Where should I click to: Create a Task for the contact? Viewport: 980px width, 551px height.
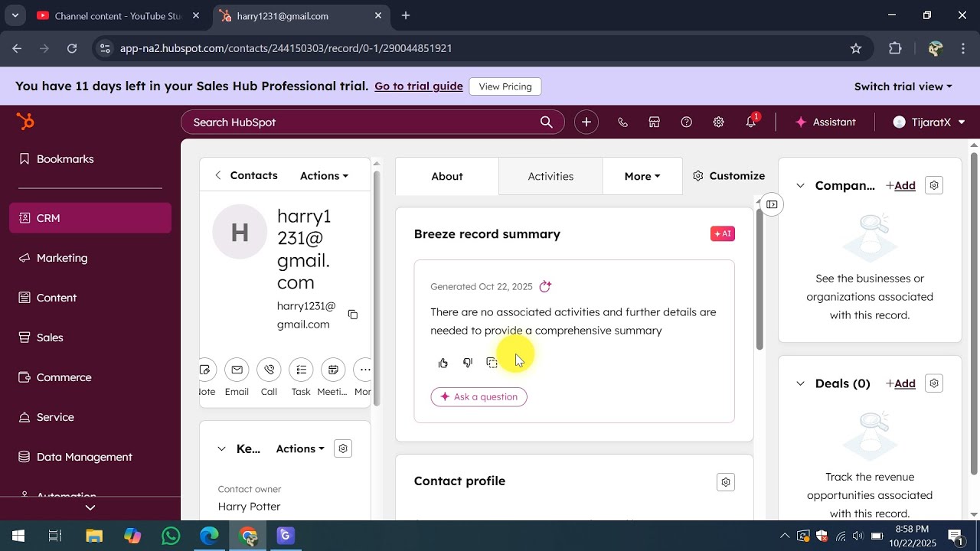point(301,370)
